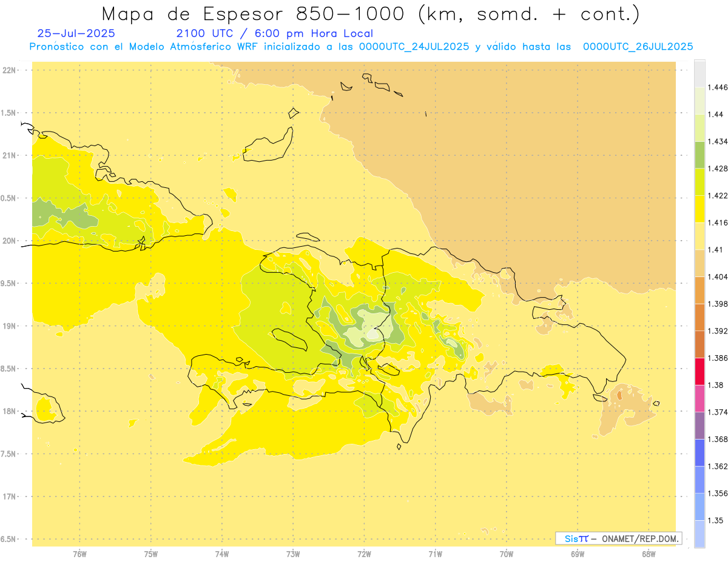
Task: Pick the tan swatch between 1.404 and 1.41
Action: [x=699, y=263]
